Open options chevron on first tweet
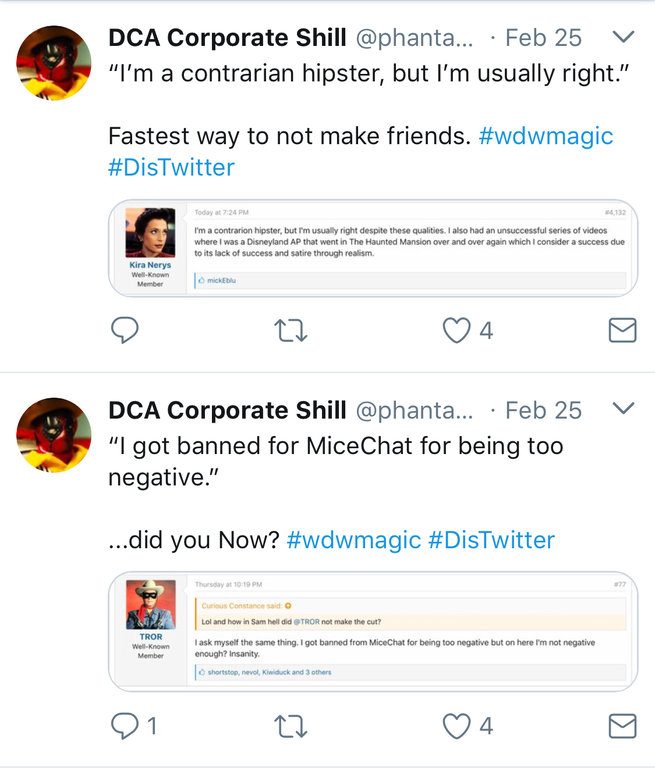This screenshot has height=768, width=655. click(x=622, y=38)
